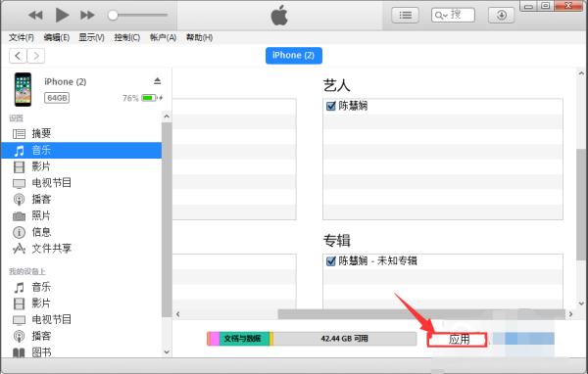
Task: Uncheck the 陈慧娴 - 未知专辑 album checkbox
Action: point(331,261)
